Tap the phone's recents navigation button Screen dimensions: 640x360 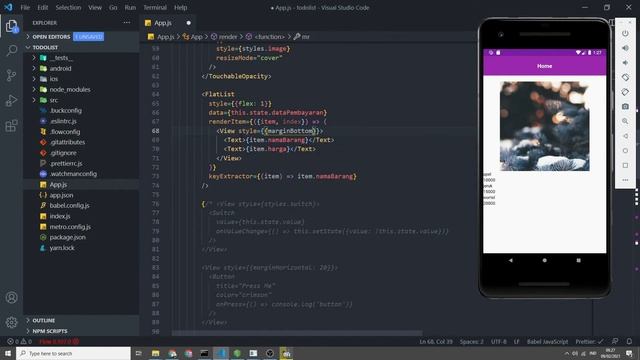point(578,260)
